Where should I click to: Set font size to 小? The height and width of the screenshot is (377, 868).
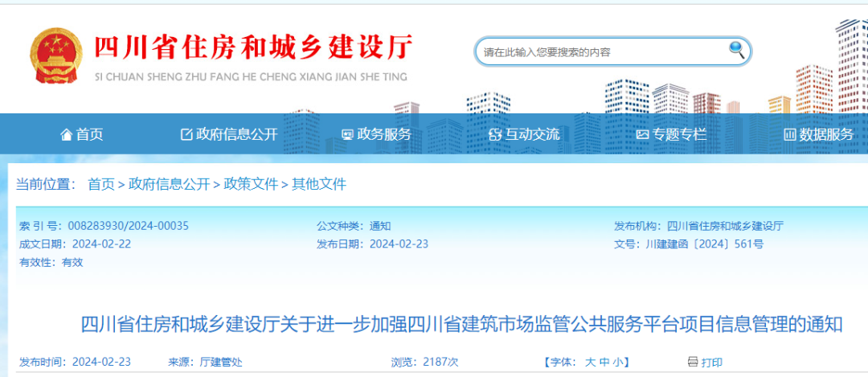tap(616, 363)
